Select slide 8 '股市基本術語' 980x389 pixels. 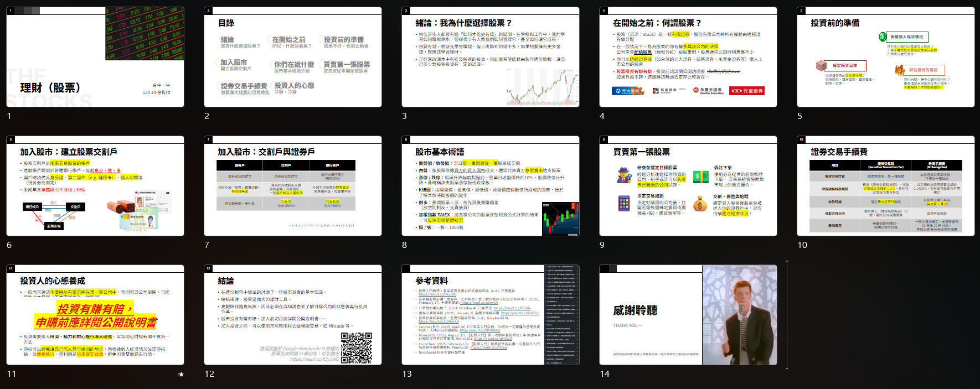pos(491,186)
